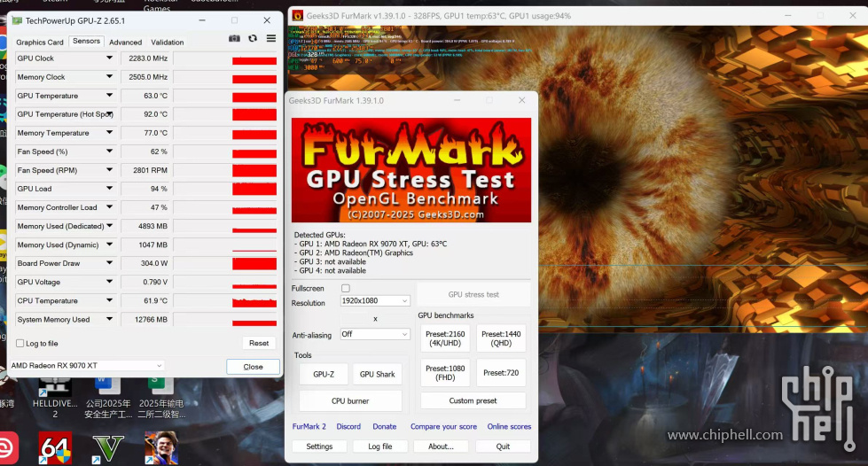Screen dimensions: 868x466
Task: Open the GTA V desktop shortcut
Action: [107, 447]
